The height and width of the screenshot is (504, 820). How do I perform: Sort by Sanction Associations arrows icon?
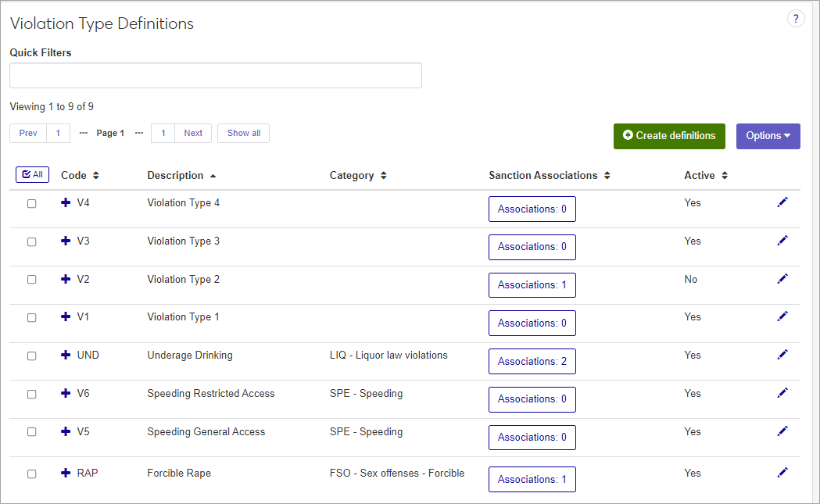607,176
